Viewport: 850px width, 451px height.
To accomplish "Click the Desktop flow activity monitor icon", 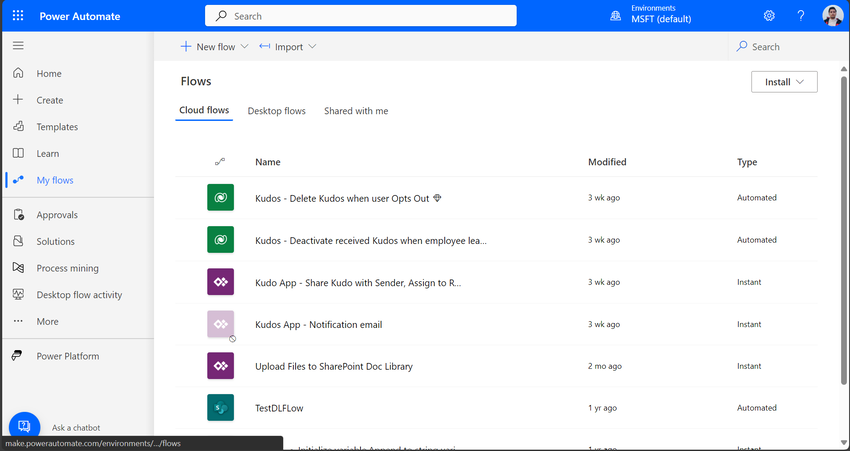I will (18, 294).
